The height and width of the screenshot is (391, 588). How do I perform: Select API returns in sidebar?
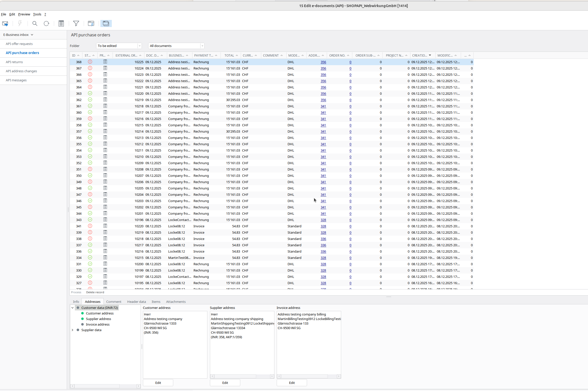pyautogui.click(x=14, y=62)
